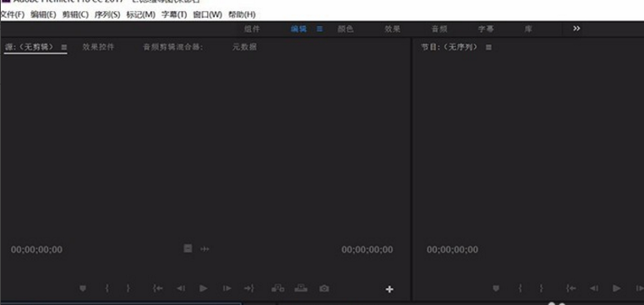This screenshot has height=305, width=644.
Task: Click source monitor duration timecode at right
Action: [367, 249]
